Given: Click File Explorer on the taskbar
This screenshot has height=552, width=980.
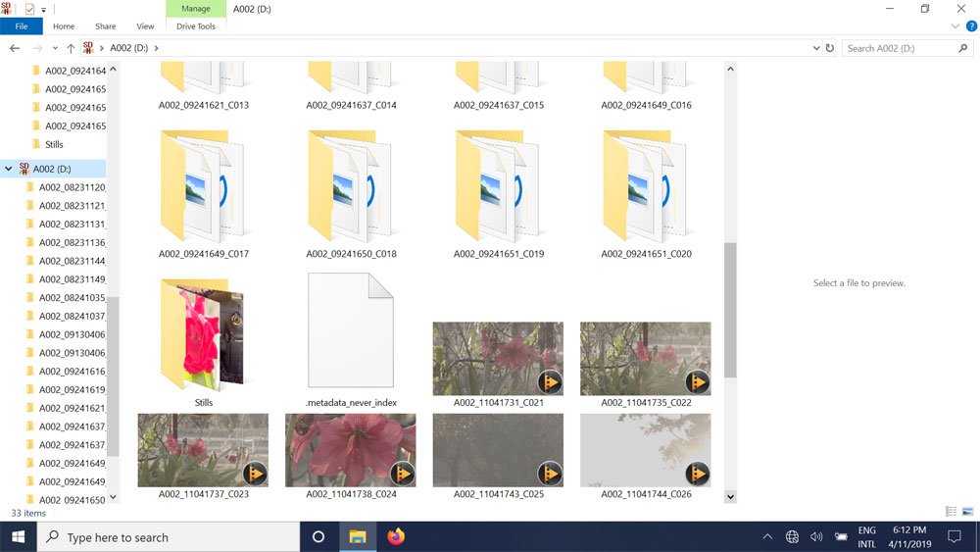Looking at the screenshot, I should [x=358, y=537].
